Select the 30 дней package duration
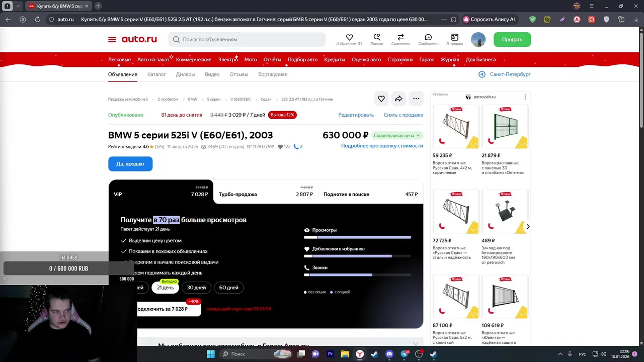This screenshot has height=362, width=644. [196, 288]
